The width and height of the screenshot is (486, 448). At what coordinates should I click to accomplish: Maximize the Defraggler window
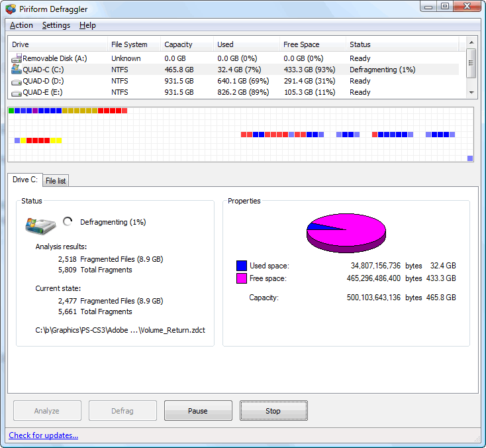click(445, 6)
